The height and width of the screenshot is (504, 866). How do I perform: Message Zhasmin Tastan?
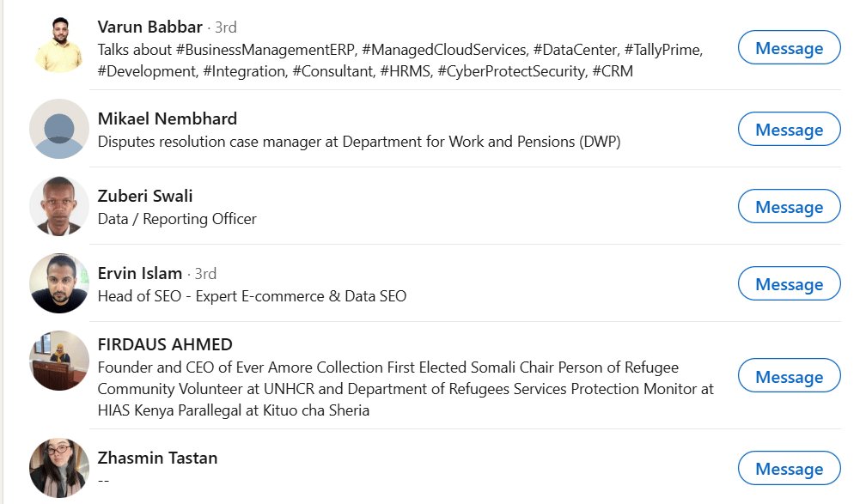point(789,469)
